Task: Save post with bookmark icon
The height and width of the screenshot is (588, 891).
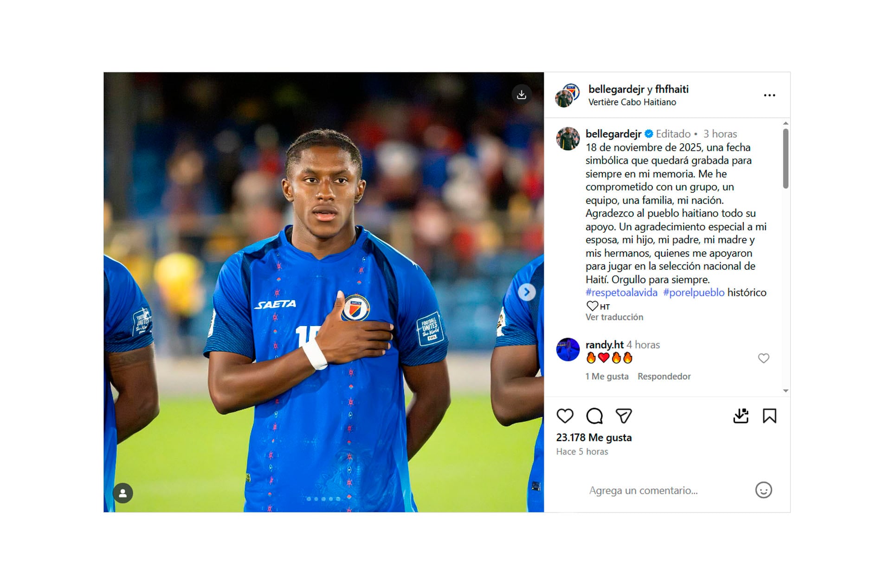Action: [769, 416]
